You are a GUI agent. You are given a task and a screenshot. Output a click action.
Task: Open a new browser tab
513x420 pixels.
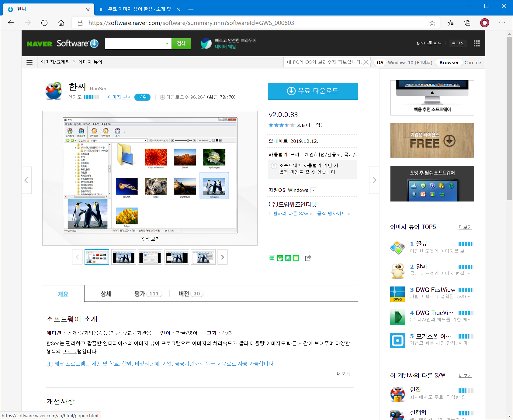[x=191, y=9]
